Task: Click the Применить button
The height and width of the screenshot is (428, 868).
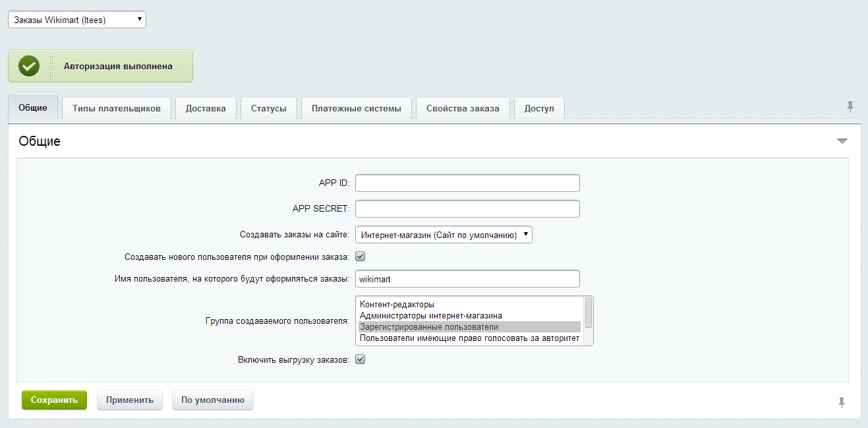Action: [x=129, y=400]
